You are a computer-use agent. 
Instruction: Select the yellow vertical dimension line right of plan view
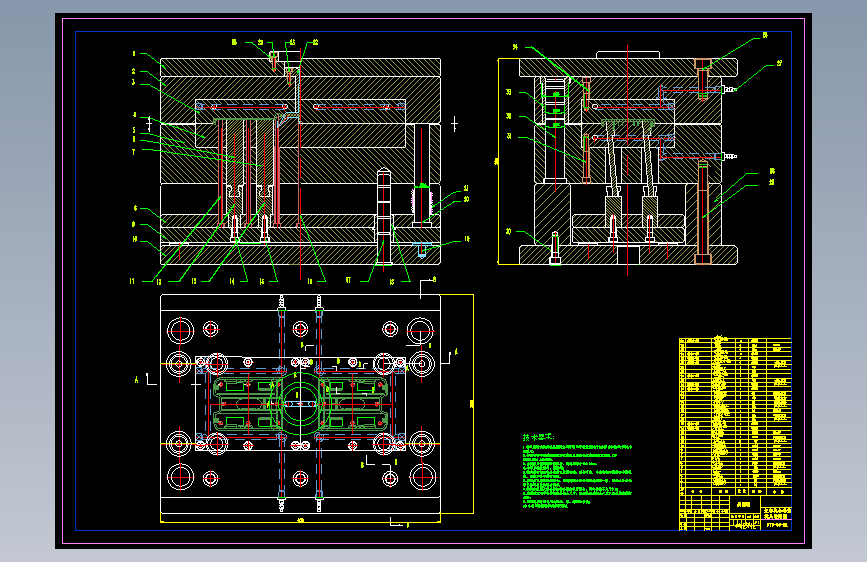coord(473,404)
